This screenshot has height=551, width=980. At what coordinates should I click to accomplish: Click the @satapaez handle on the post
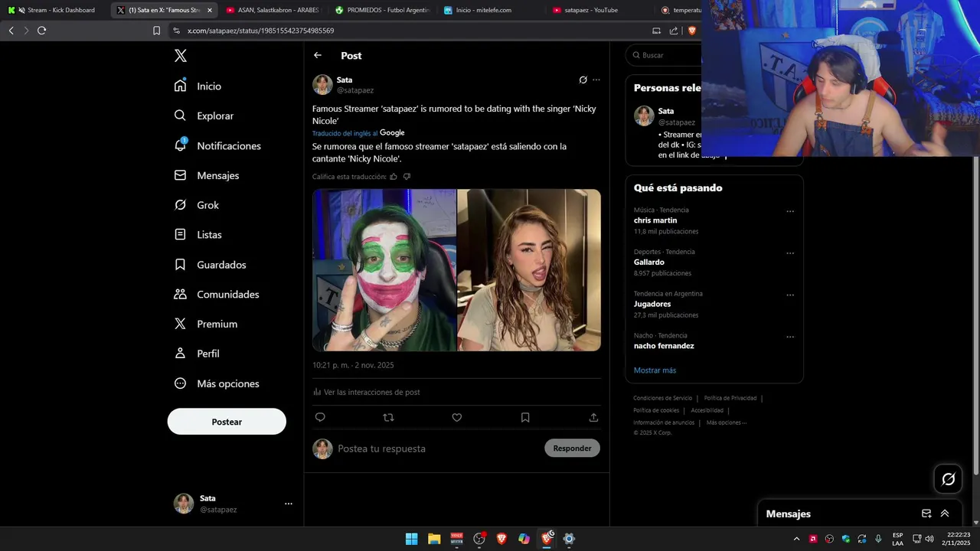click(x=355, y=90)
